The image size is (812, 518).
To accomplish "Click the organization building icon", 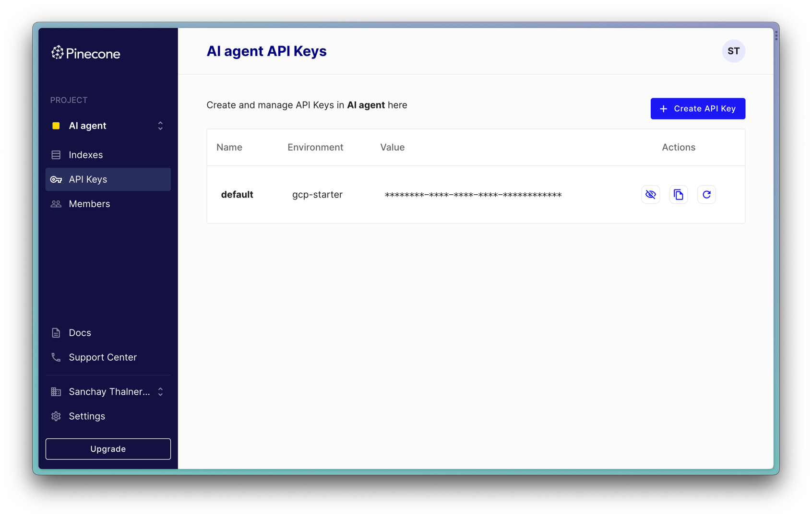I will pyautogui.click(x=56, y=392).
